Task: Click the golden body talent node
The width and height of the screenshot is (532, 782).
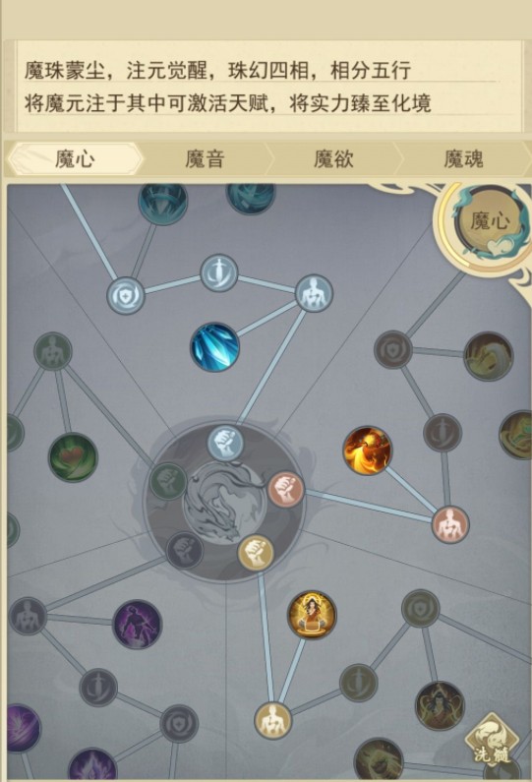Action: (x=272, y=721)
